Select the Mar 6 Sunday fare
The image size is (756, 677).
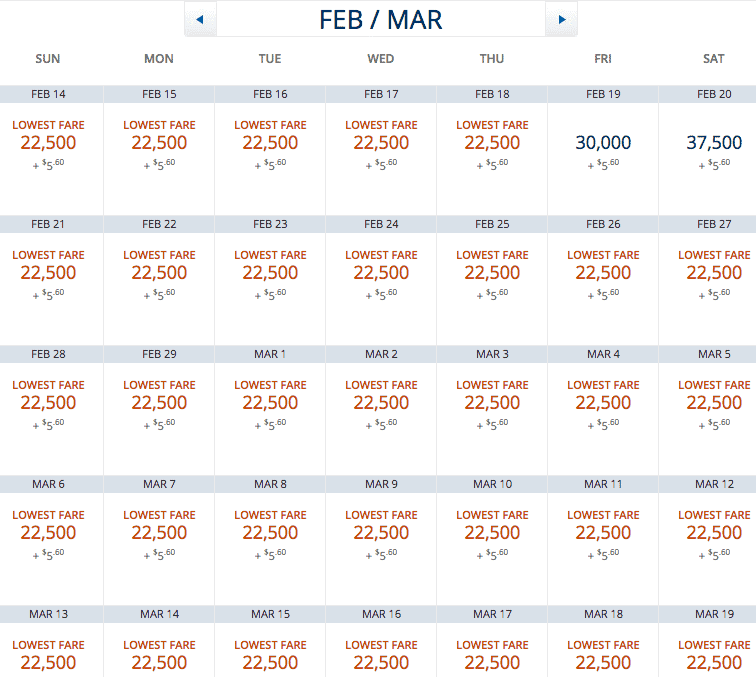48,533
